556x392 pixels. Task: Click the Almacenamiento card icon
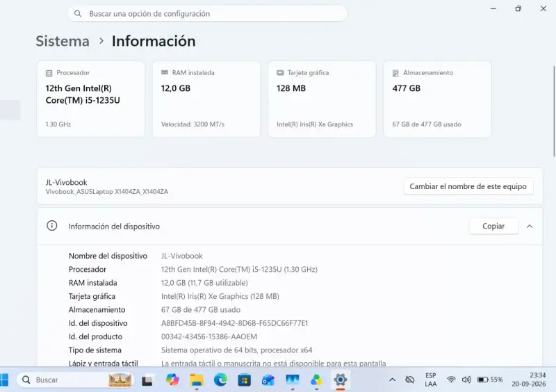[x=395, y=73]
